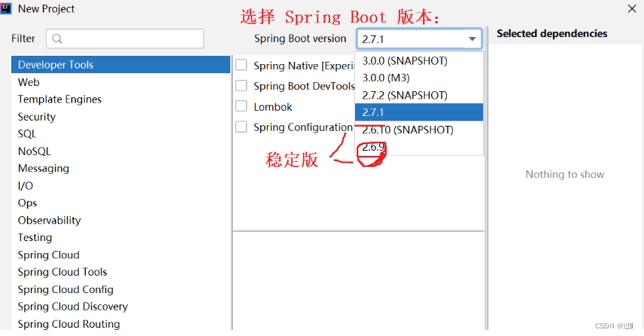Viewport: 644px width, 336px height.
Task: Type-focus the Filter search input field
Action: pyautogui.click(x=125, y=38)
